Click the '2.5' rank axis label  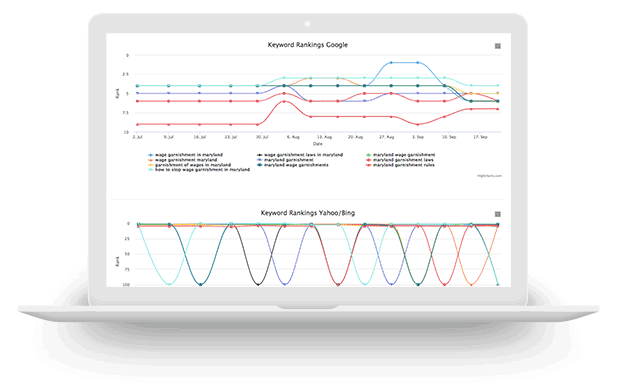pyautogui.click(x=125, y=74)
